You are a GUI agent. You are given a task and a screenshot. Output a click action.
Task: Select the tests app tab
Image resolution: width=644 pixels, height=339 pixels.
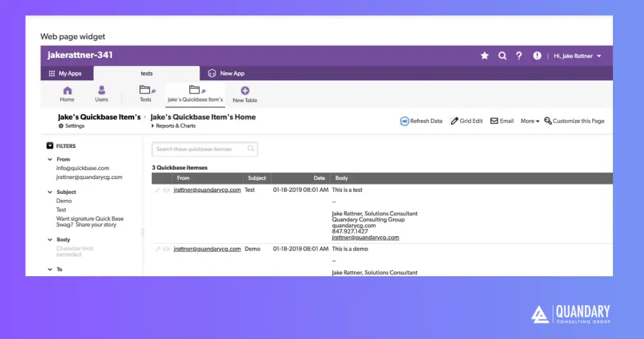click(146, 73)
